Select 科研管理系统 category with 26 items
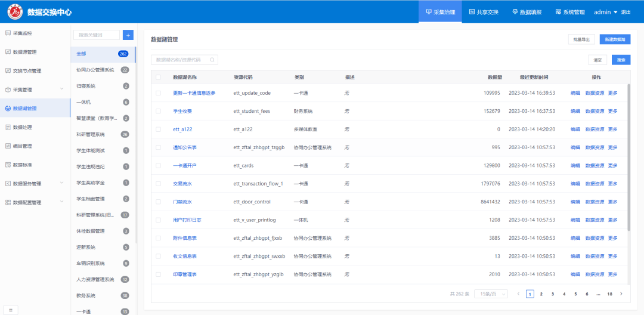This screenshot has height=315, width=644. pyautogui.click(x=103, y=134)
